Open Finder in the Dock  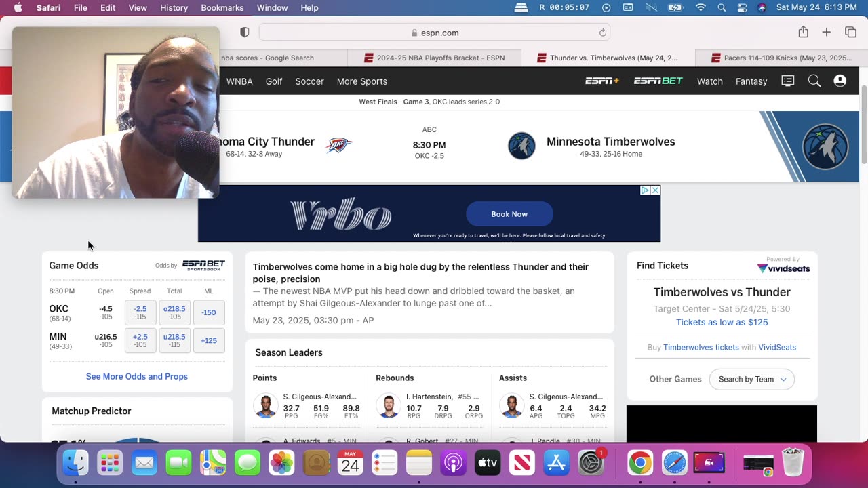75,464
